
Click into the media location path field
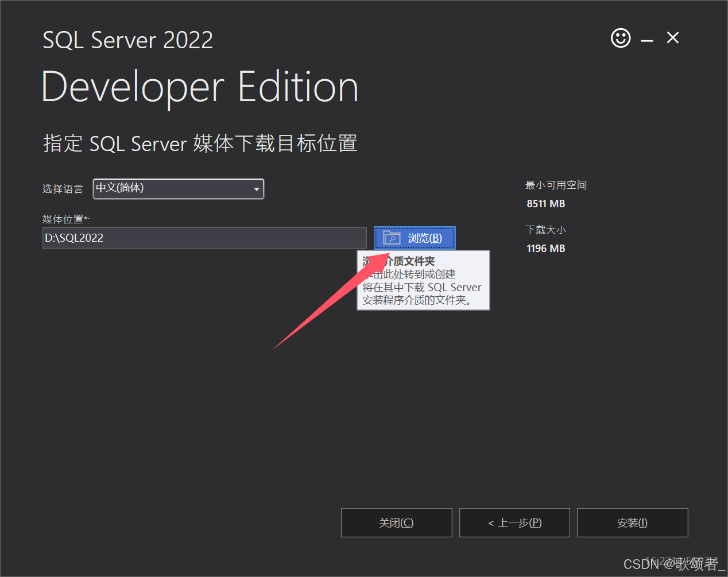click(204, 238)
